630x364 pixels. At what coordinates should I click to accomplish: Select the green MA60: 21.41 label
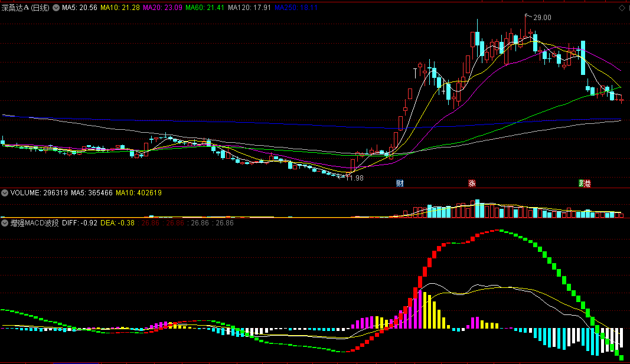tap(205, 8)
